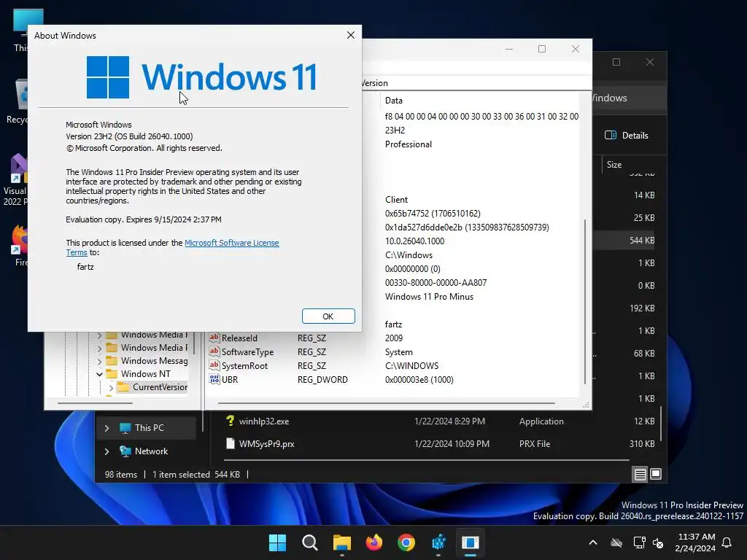The image size is (747, 560).
Task: Click the 00330-80000-00000-AA807 product ID value
Action: point(436,283)
